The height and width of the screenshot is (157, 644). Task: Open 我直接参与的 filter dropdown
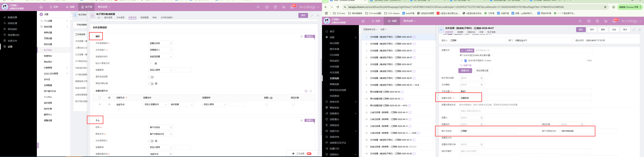370,29
